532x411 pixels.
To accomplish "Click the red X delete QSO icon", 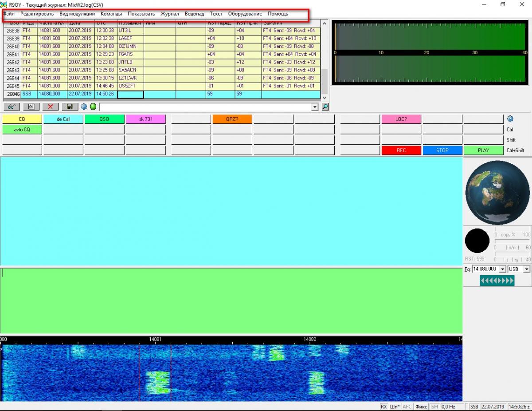I will 51,107.
